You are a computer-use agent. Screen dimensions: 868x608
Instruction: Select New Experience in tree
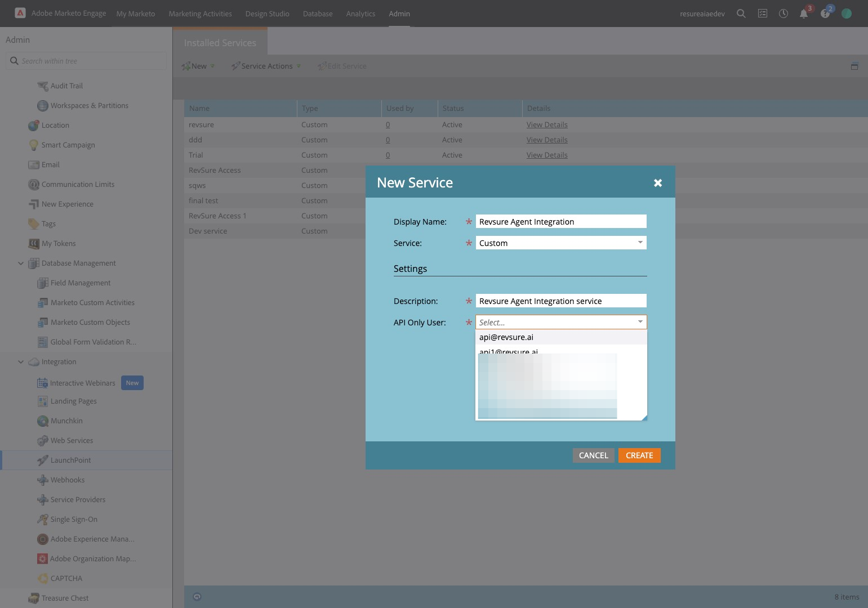[x=68, y=204]
